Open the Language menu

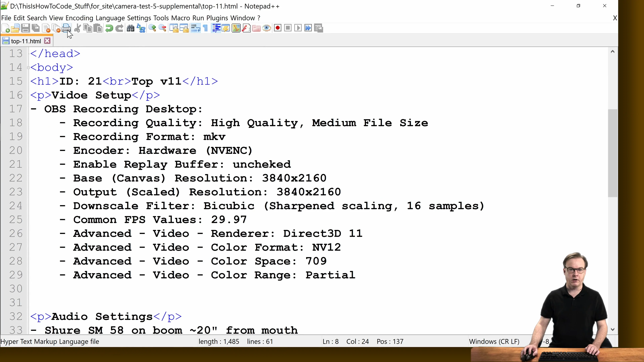(x=110, y=18)
